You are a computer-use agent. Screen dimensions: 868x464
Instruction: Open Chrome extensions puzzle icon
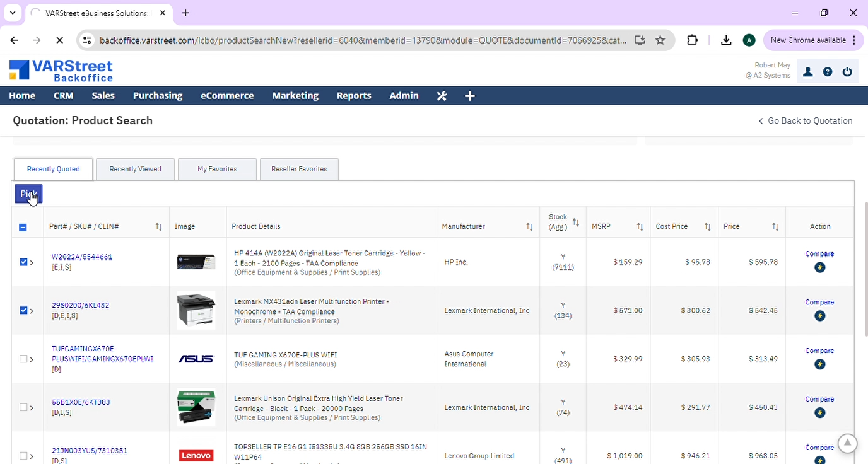point(693,40)
